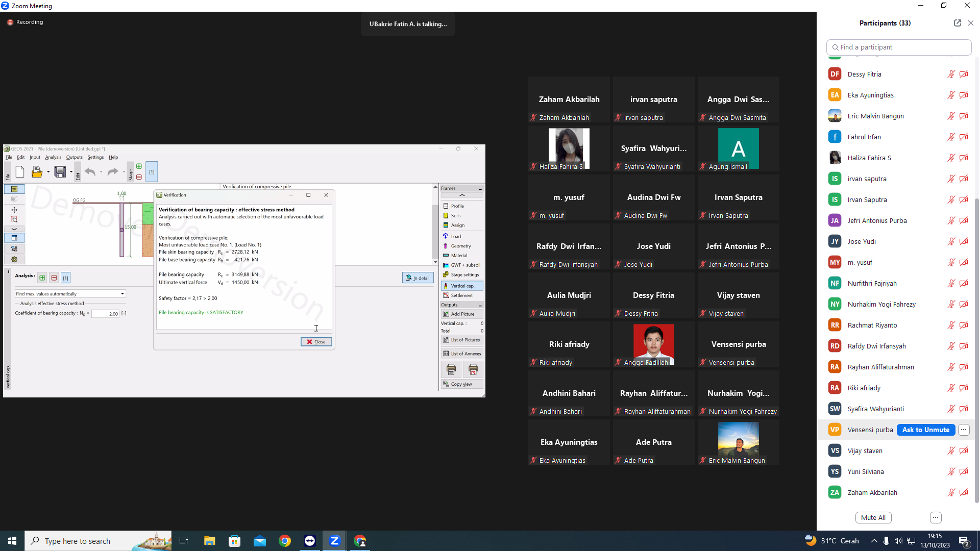Pop out the Participants panel

tap(957, 23)
